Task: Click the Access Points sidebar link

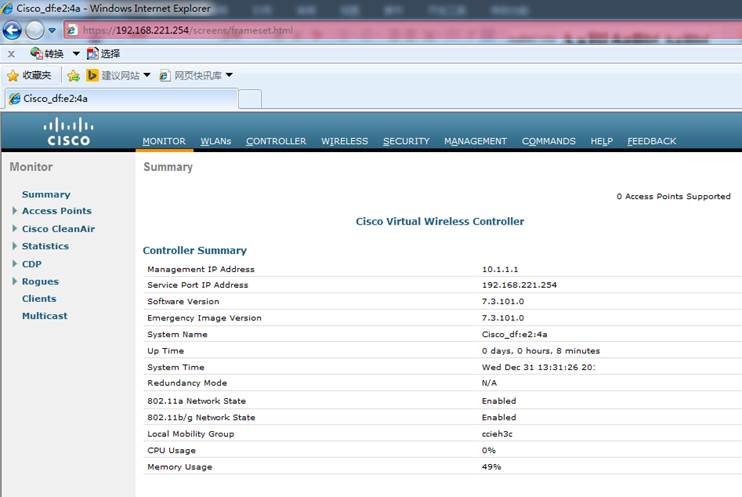Action: 57,211
